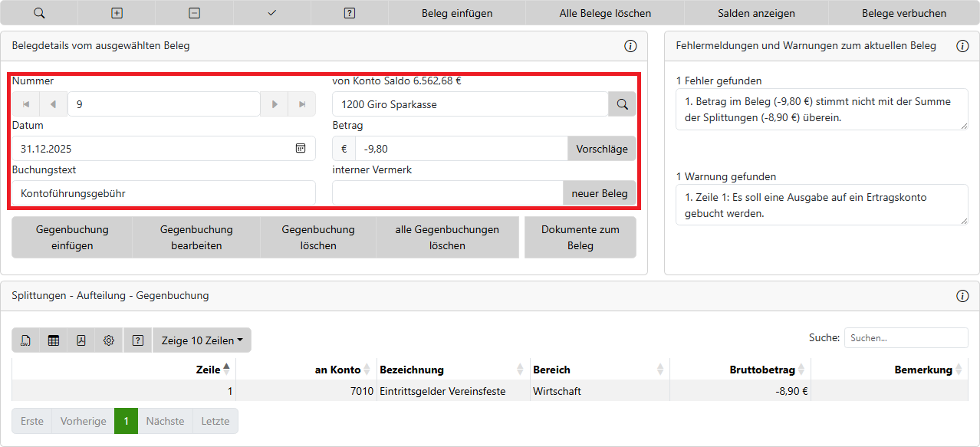Screen dimensions: 980x447
Task: Show info for Fehlermeldungen und Warnungen panel
Action: point(962,46)
